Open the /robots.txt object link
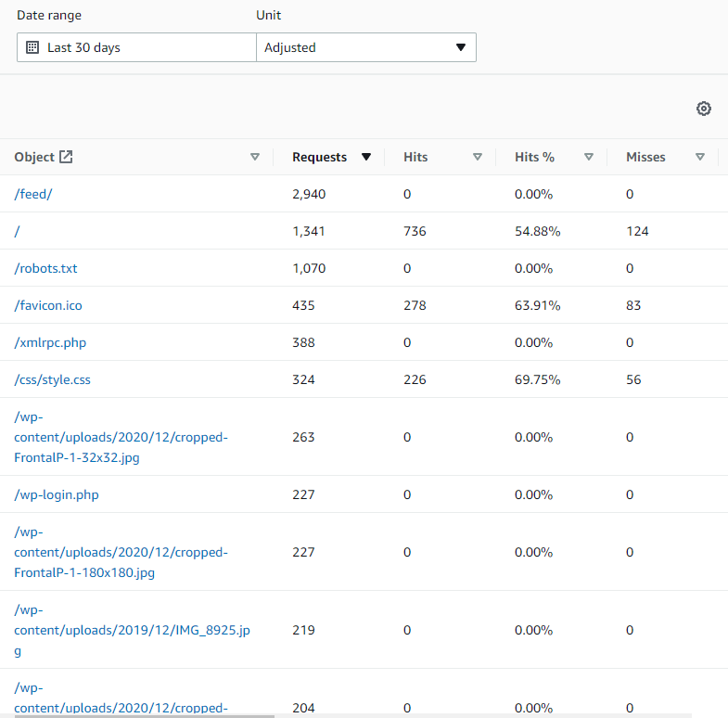Screen dimensions: 728x718 [x=45, y=268]
